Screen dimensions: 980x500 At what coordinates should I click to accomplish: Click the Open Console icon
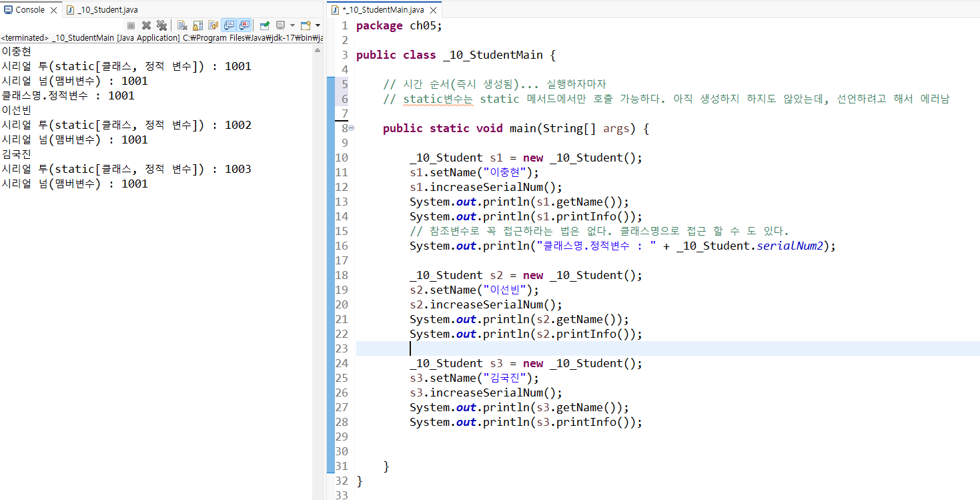(306, 25)
